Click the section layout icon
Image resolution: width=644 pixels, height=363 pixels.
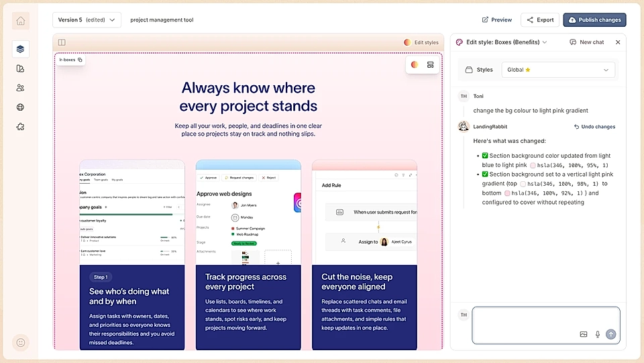pos(431,65)
